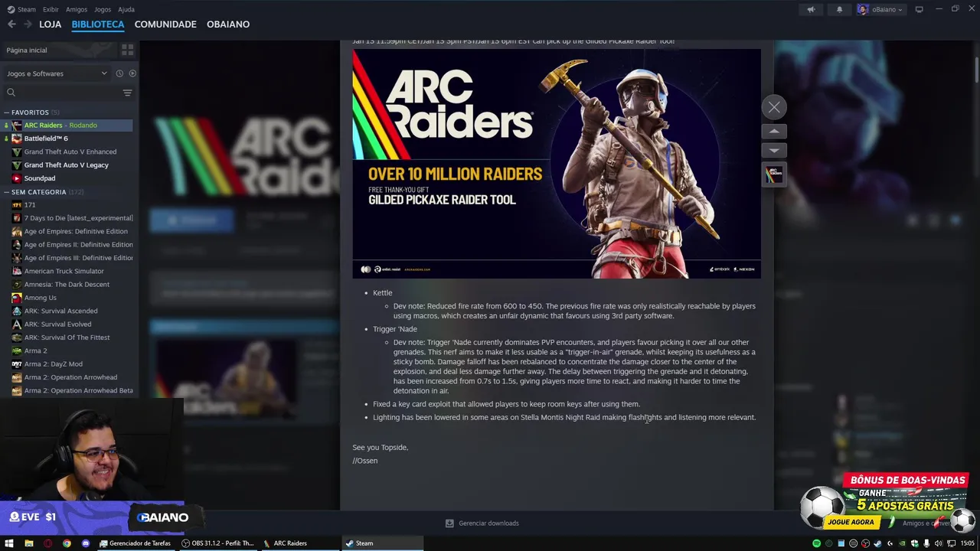Select Grand Theft Auto V Enhanced

coord(68,152)
